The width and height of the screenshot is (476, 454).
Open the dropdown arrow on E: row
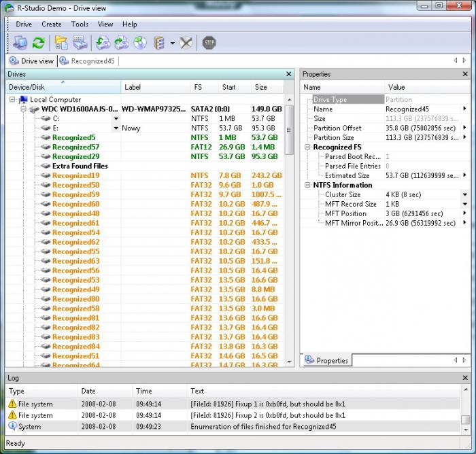[x=116, y=128]
